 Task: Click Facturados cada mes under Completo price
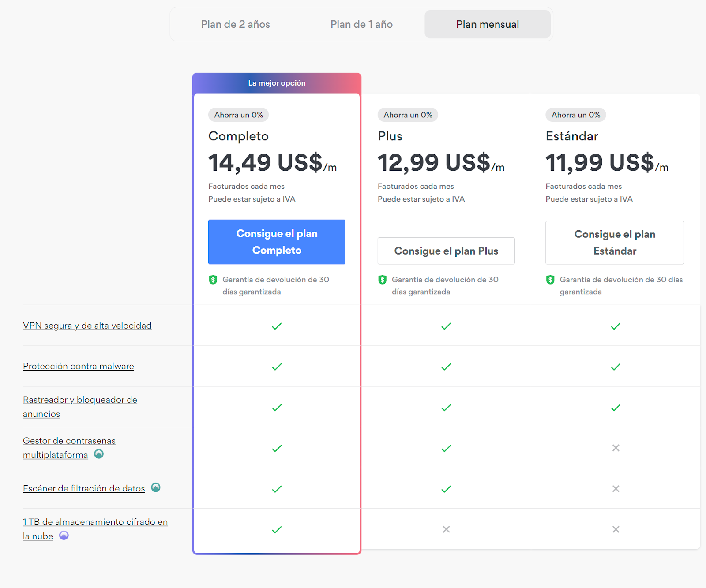click(246, 186)
